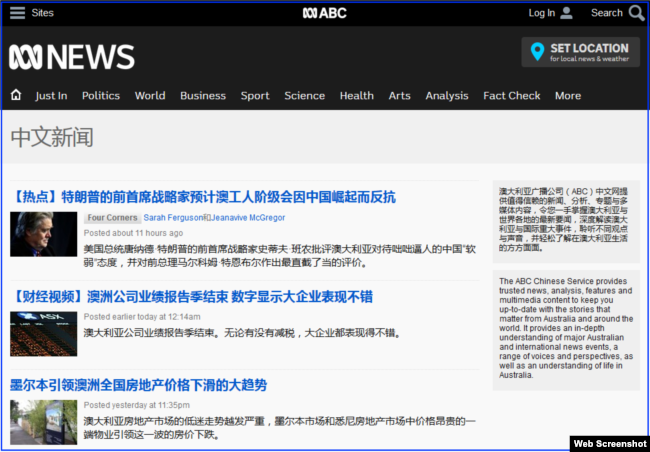The width and height of the screenshot is (650, 452).
Task: Click the SET LOCATION button
Action: click(580, 52)
